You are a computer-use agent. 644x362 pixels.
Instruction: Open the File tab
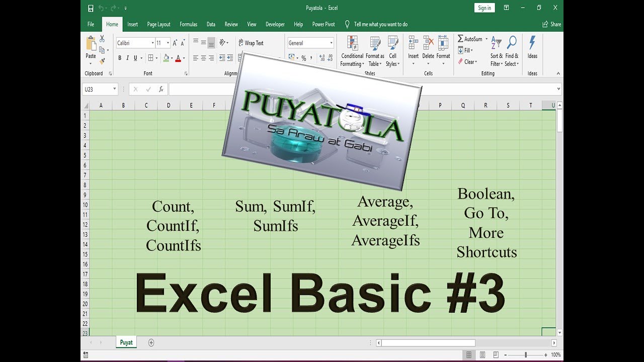click(91, 24)
